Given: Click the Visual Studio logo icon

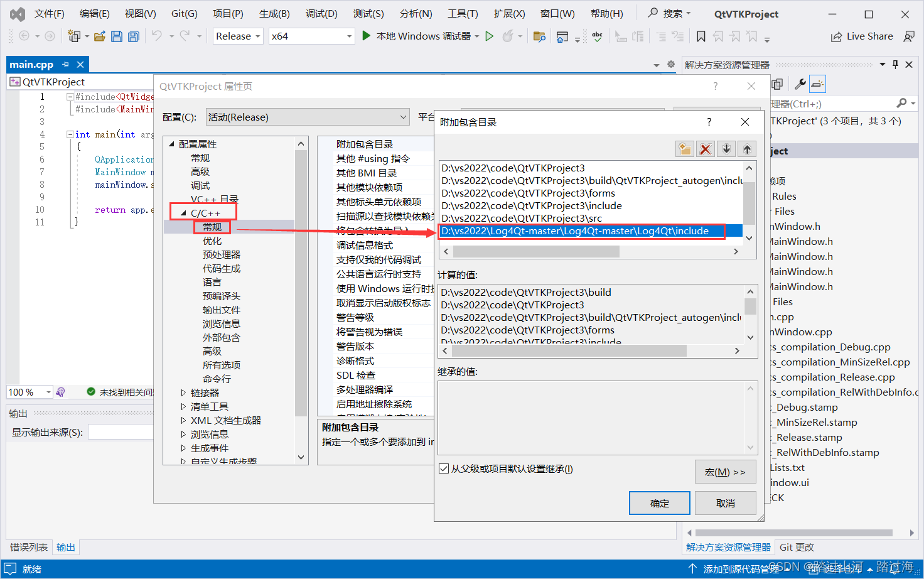Looking at the screenshot, I should pos(18,14).
